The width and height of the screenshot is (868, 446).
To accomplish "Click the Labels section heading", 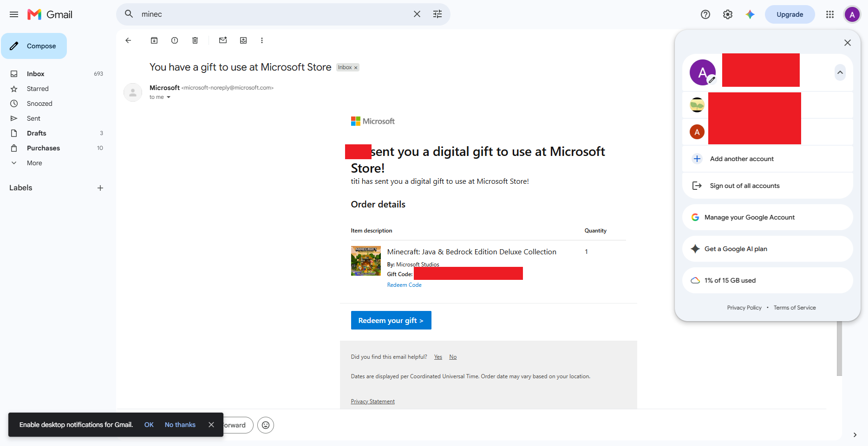I will [x=21, y=188].
